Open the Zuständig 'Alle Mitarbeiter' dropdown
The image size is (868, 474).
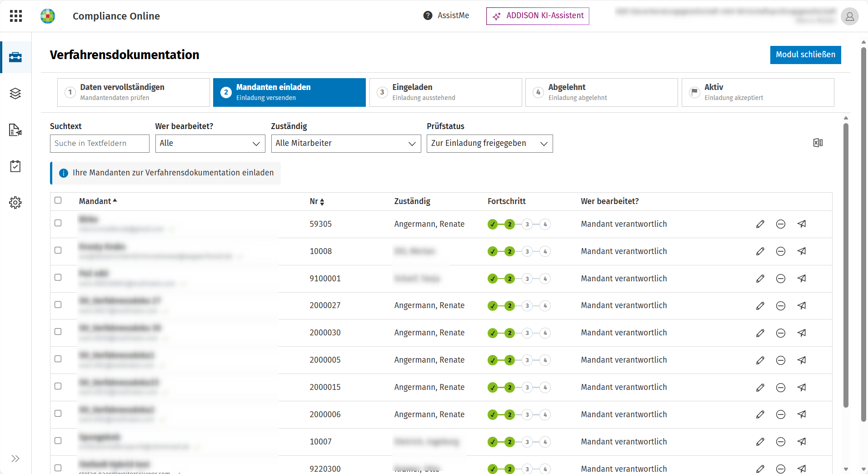346,144
